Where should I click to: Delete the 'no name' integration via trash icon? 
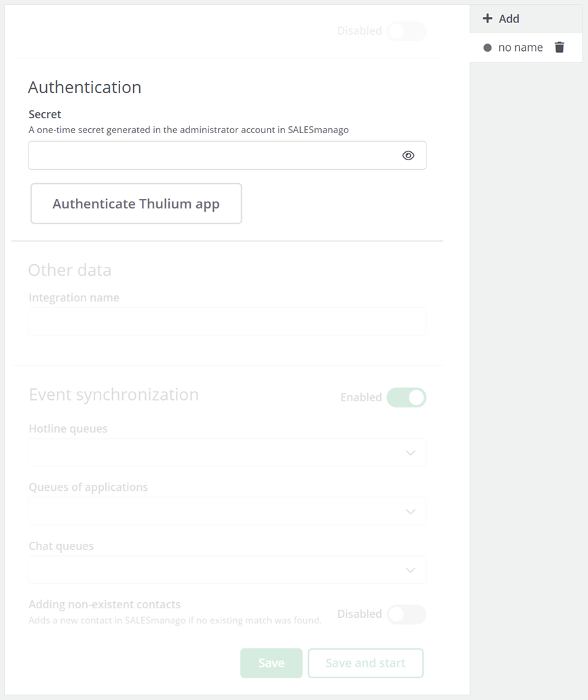click(x=559, y=48)
